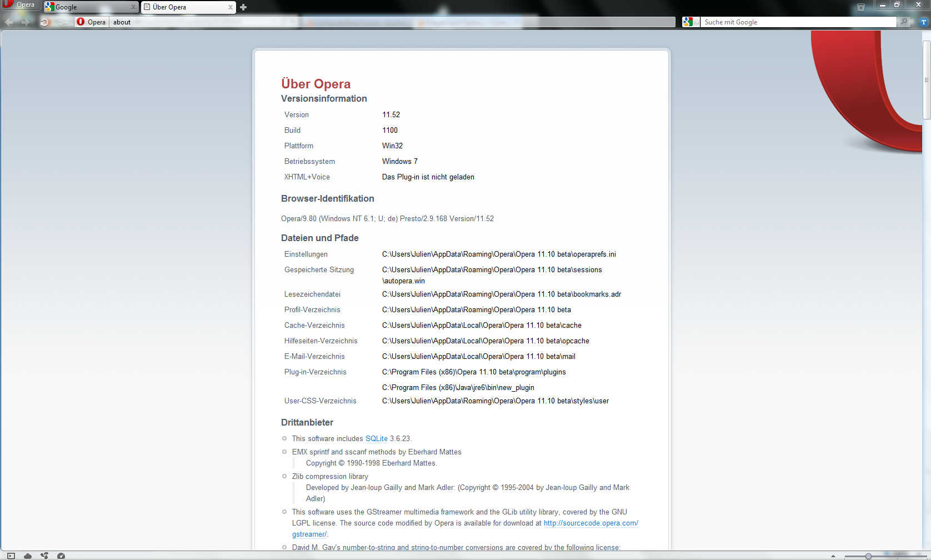
Task: Go forward with the forward arrow
Action: 26,22
